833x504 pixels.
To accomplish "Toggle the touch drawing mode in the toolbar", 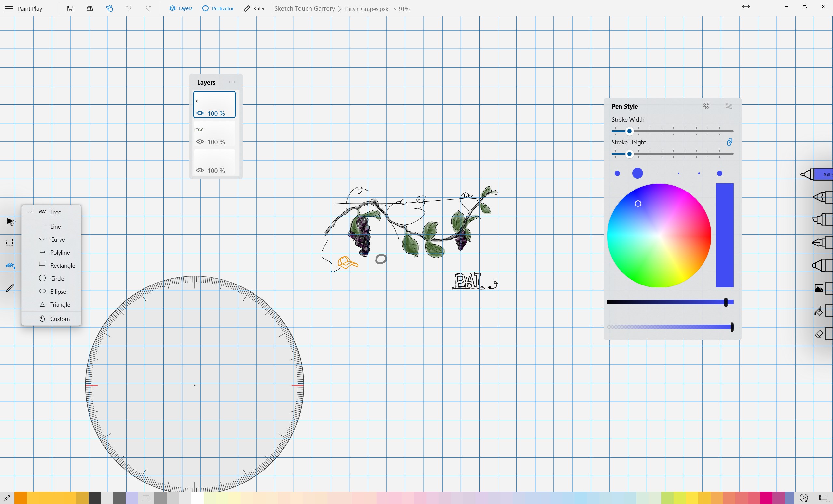I will pos(109,8).
